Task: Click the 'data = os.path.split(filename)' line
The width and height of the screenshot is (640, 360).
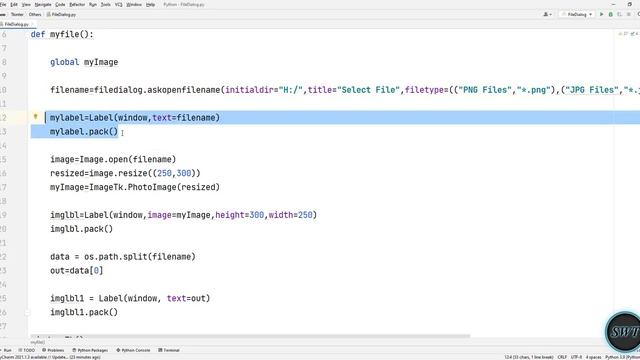Action: [x=123, y=257]
